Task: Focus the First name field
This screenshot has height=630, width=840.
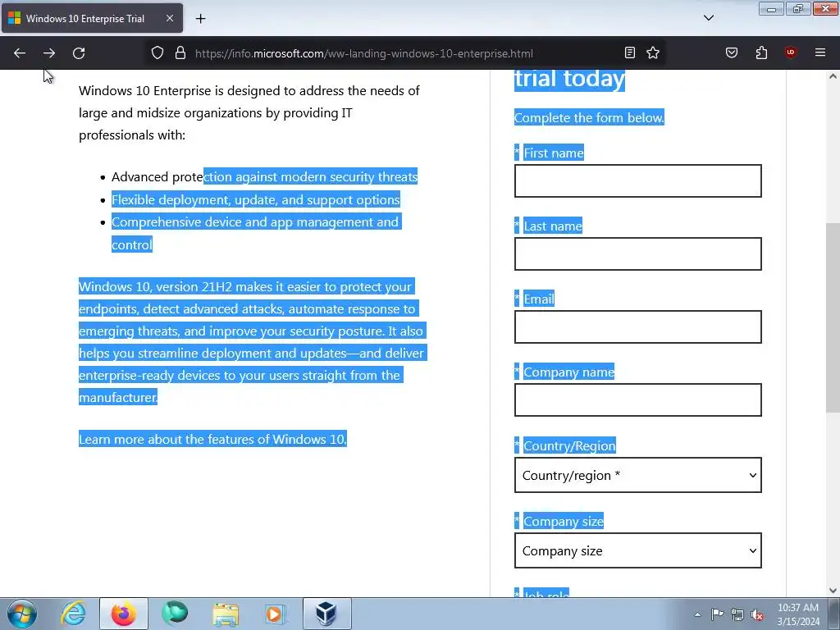Action: pyautogui.click(x=637, y=181)
